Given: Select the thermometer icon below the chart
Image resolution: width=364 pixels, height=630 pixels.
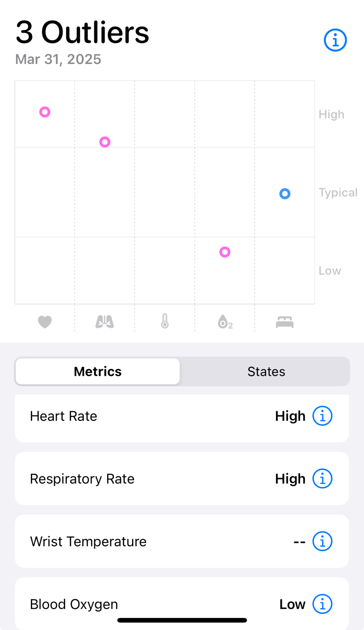Looking at the screenshot, I should pos(165,321).
